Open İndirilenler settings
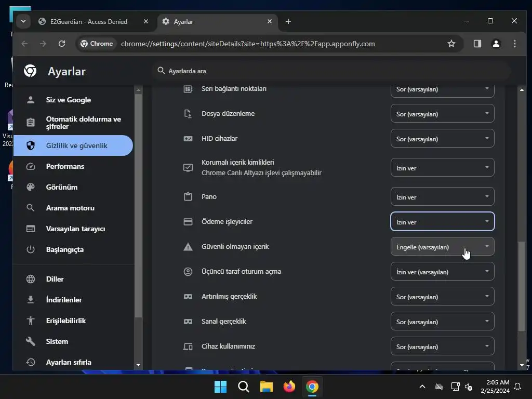This screenshot has width=532, height=399. coord(73,300)
